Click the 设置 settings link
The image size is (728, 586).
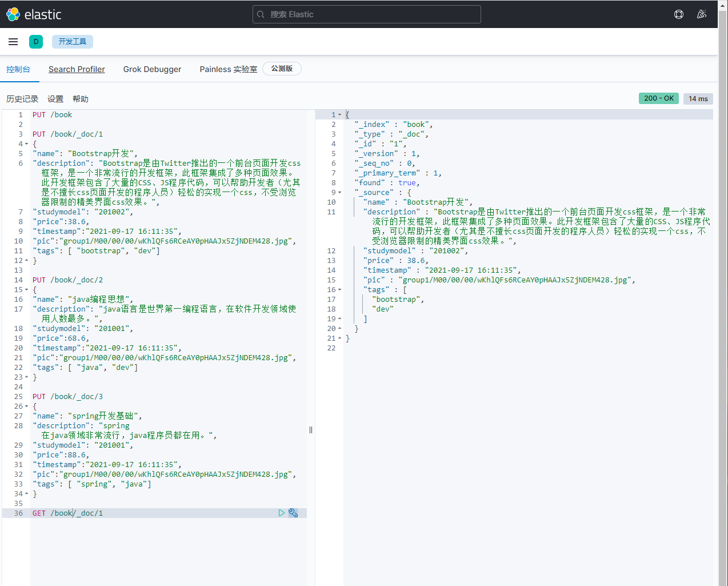55,99
